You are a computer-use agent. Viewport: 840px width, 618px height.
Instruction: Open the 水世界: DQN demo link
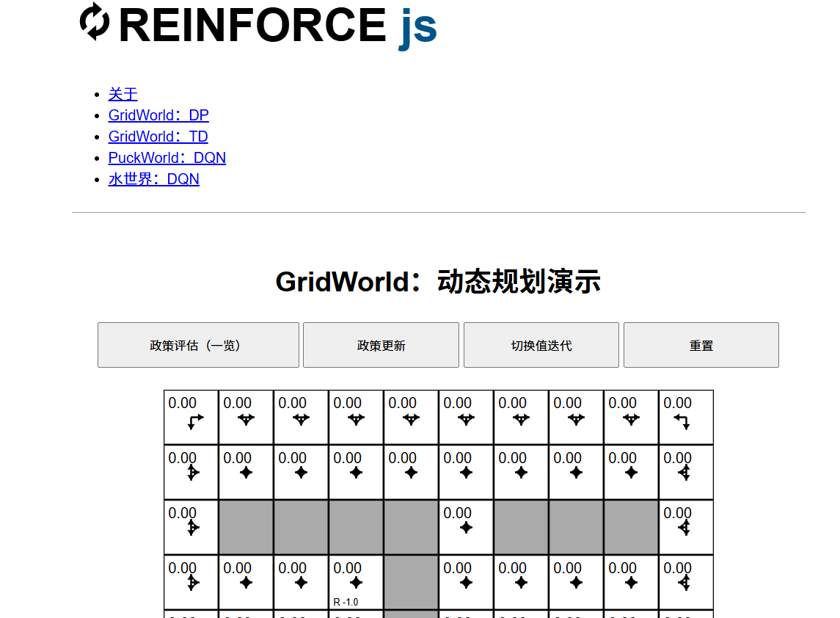(153, 179)
